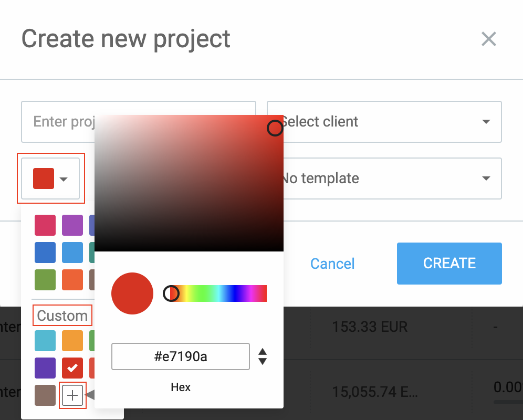Click the CREATE button
523x420 pixels.
click(x=449, y=263)
